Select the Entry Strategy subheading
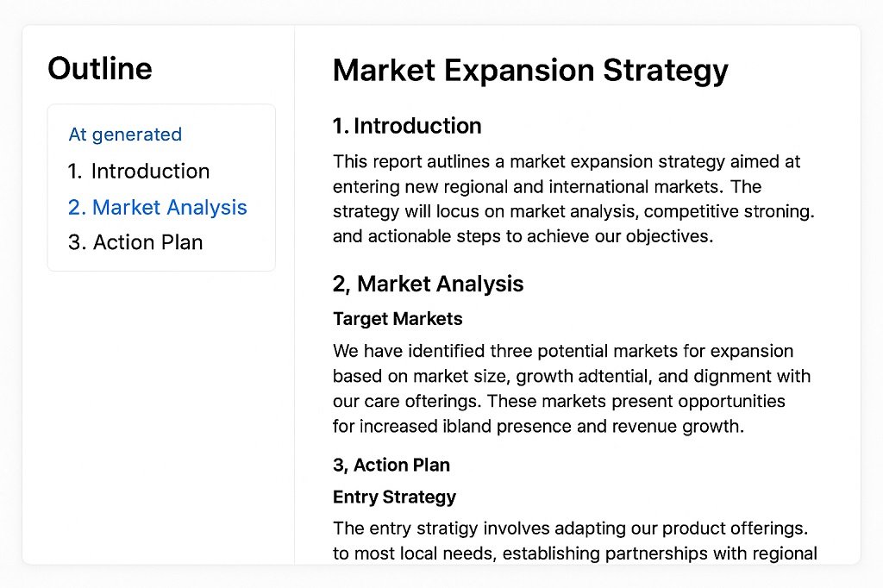The width and height of the screenshot is (883, 588). point(394,497)
